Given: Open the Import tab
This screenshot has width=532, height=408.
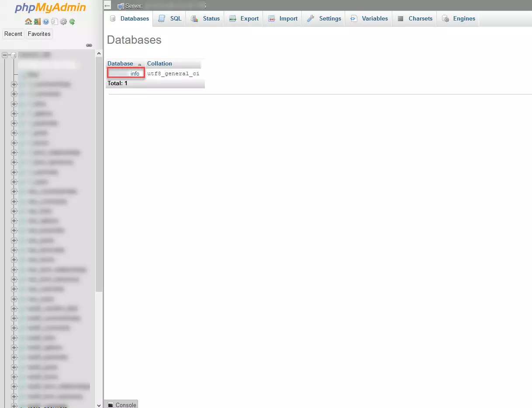Looking at the screenshot, I should 283,19.
